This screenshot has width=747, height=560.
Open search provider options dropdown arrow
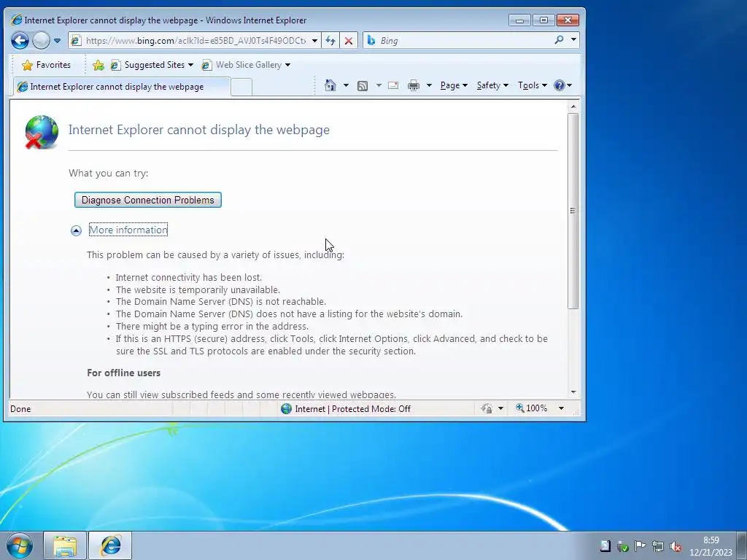(573, 40)
